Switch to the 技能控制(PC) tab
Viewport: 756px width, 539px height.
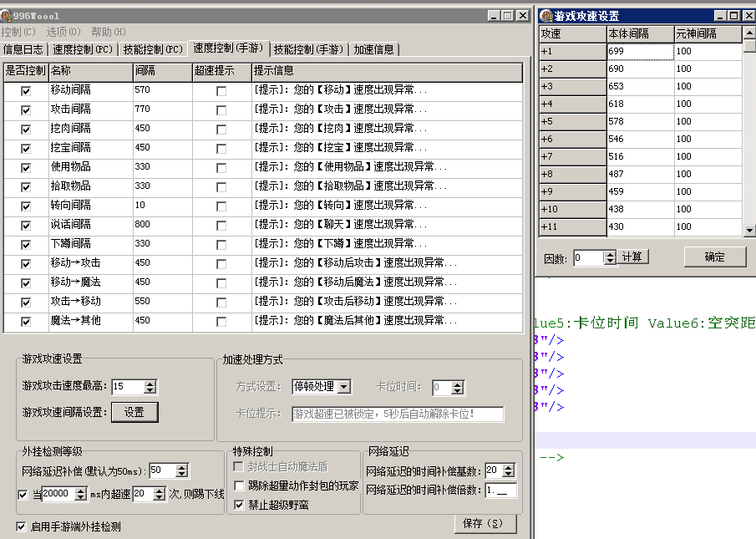pyautogui.click(x=153, y=49)
